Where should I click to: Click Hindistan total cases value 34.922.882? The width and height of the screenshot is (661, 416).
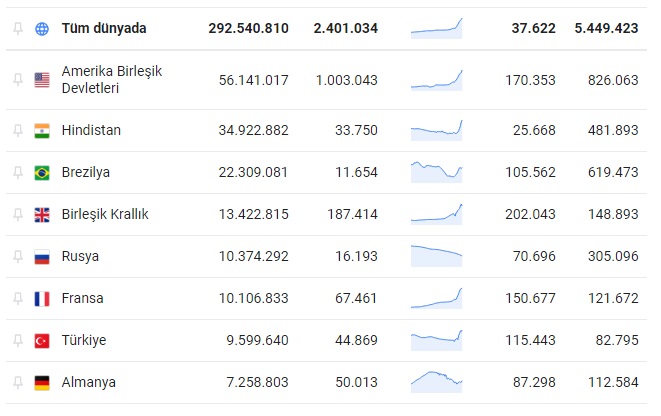click(253, 130)
